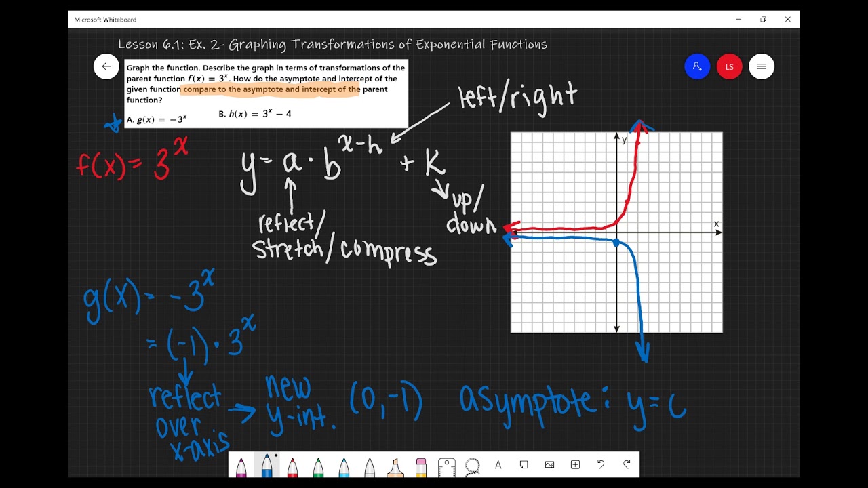
Task: Select the red pen tool
Action: click(x=292, y=467)
